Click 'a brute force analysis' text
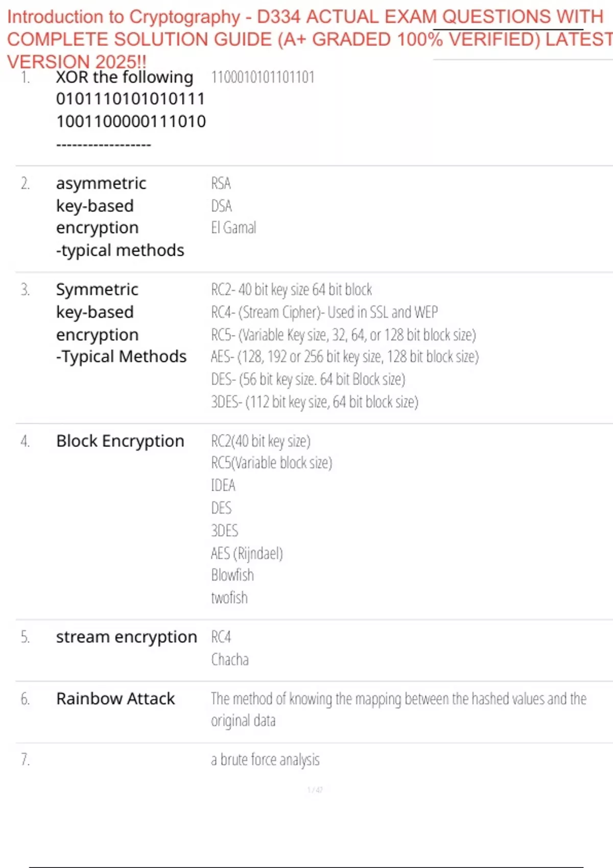The image size is (613, 868). 265,760
